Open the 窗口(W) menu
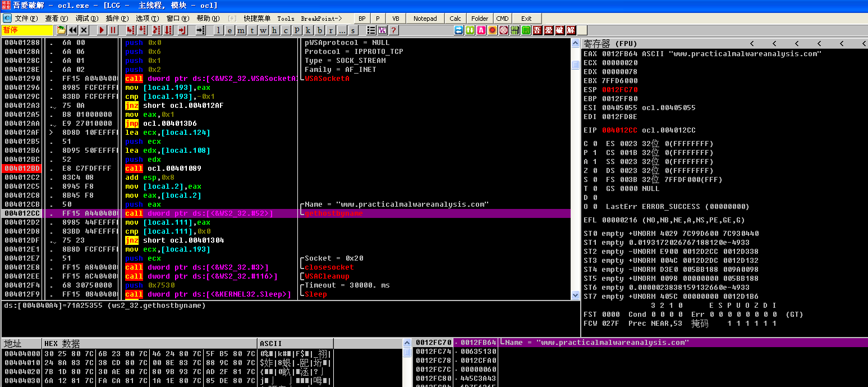The height and width of the screenshot is (387, 868). [178, 19]
